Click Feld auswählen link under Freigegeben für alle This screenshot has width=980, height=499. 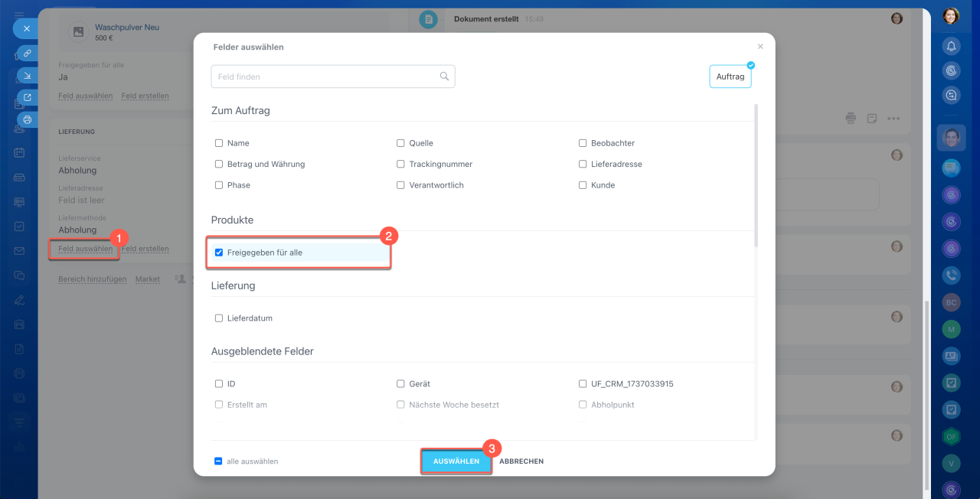pos(85,96)
